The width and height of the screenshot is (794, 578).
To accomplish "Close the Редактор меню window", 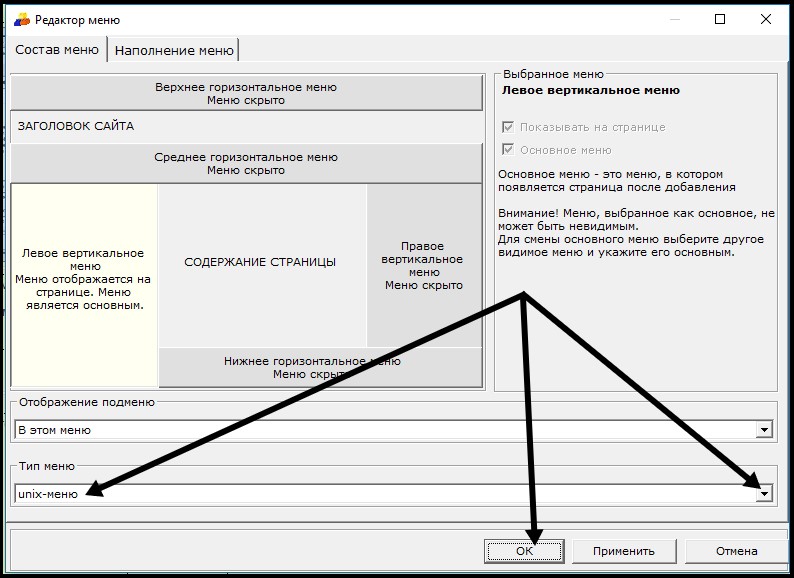I will (765, 19).
